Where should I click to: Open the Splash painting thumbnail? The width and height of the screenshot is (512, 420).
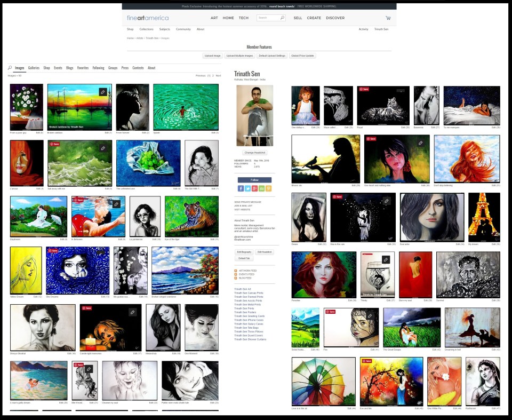[x=186, y=107]
